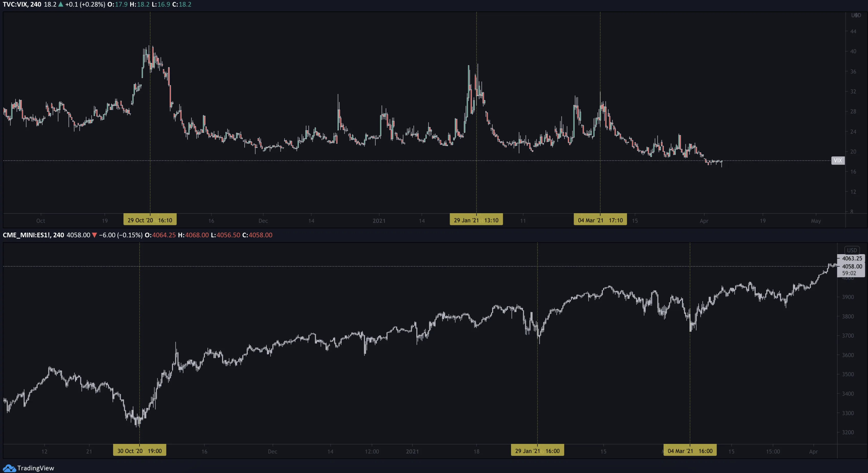The height and width of the screenshot is (473, 868).
Task: Click the 4063.25 price label on the ES1! axis
Action: pyautogui.click(x=851, y=258)
